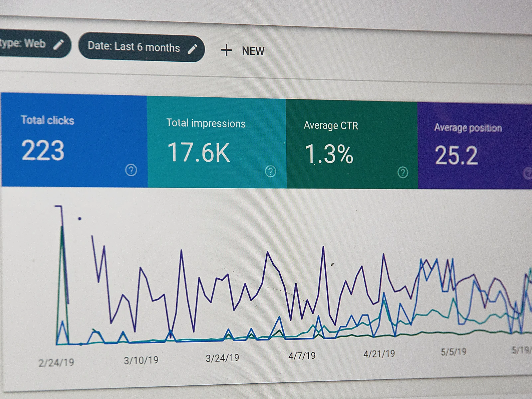Select the 17.6K impressions value

click(199, 152)
